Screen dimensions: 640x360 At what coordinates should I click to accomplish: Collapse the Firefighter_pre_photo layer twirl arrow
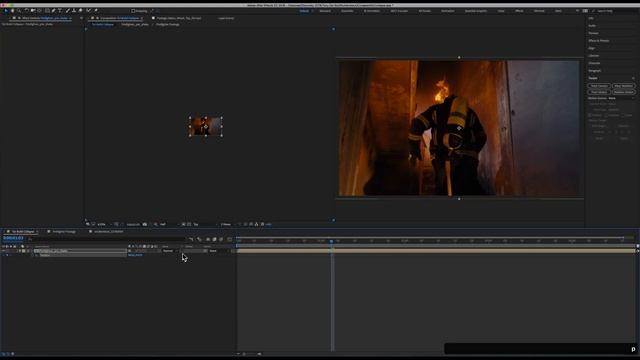coord(20,251)
